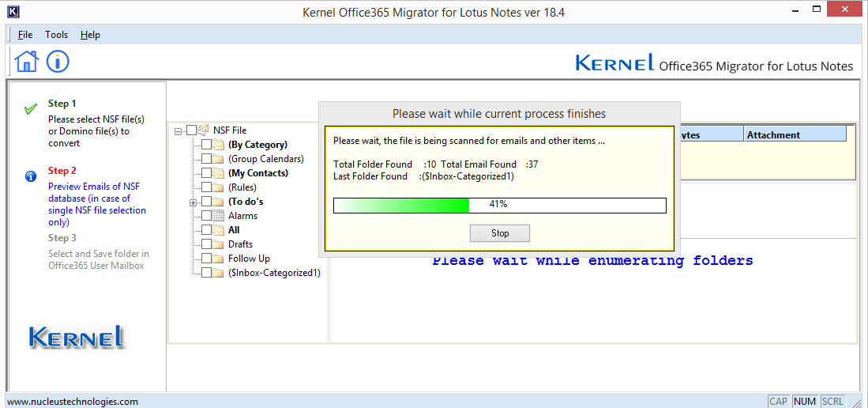Click the blue info icon beside Step 2
Screen dimensions: 868x408
(31, 176)
